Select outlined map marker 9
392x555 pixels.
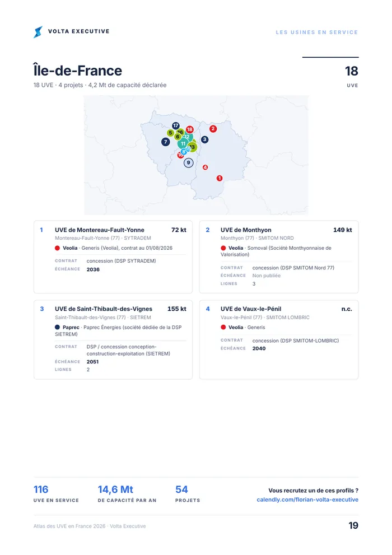tap(189, 163)
